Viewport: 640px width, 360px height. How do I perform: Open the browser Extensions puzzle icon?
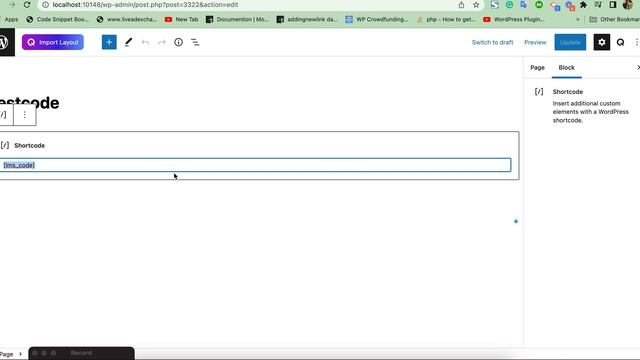click(x=583, y=5)
